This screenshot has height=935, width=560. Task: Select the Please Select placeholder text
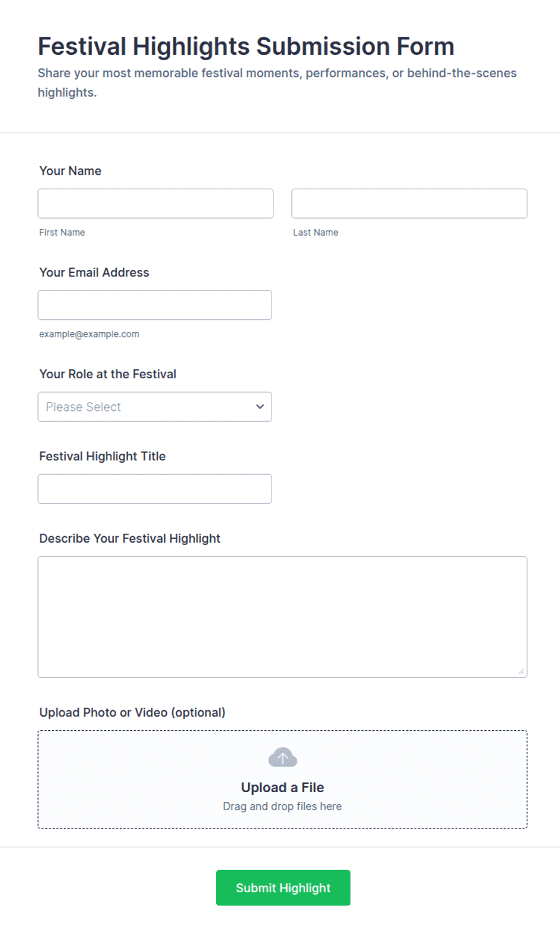(84, 407)
